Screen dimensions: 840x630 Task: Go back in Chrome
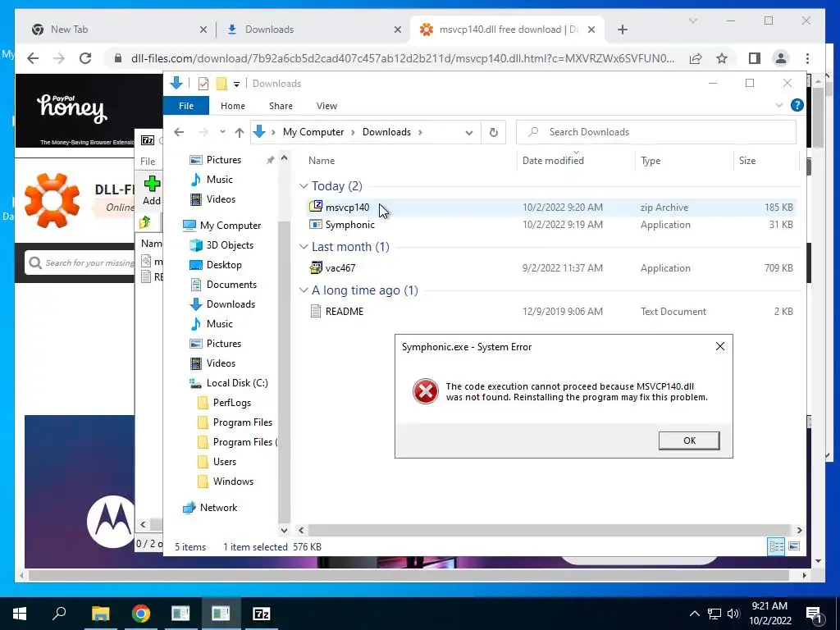pyautogui.click(x=33, y=58)
